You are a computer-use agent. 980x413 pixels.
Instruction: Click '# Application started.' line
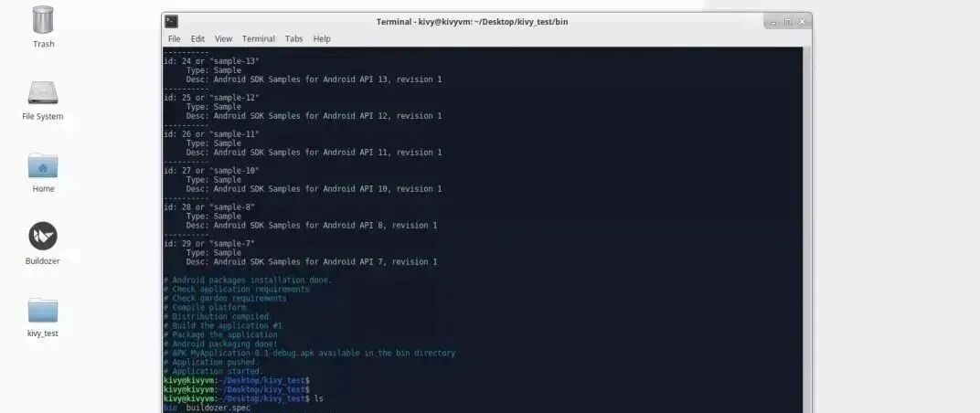coord(214,371)
